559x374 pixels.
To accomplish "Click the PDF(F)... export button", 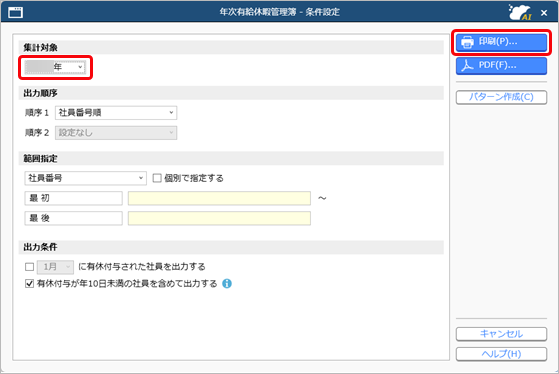I will (x=501, y=66).
